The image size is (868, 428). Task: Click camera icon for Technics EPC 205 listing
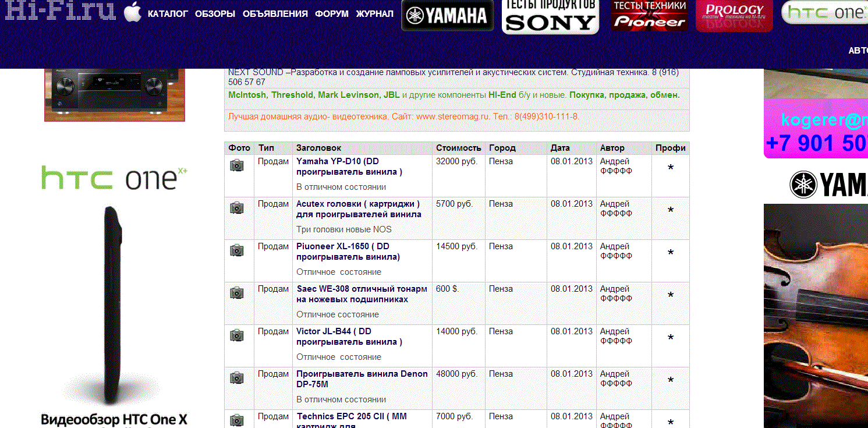pyautogui.click(x=236, y=420)
